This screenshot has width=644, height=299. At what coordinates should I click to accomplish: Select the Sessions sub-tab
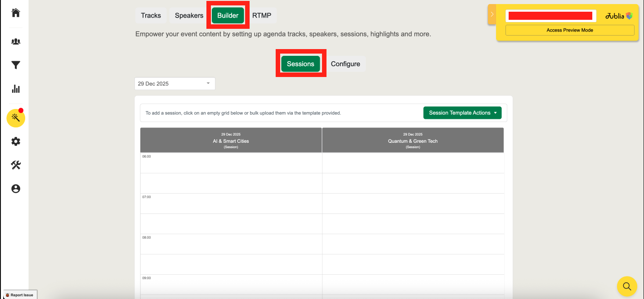click(x=300, y=64)
